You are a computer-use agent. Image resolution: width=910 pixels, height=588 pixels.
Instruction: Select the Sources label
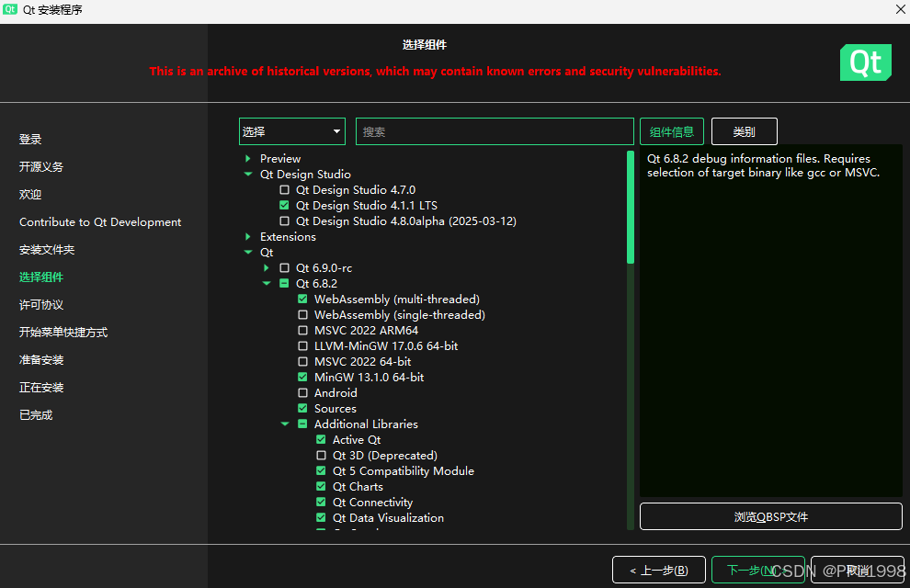336,408
